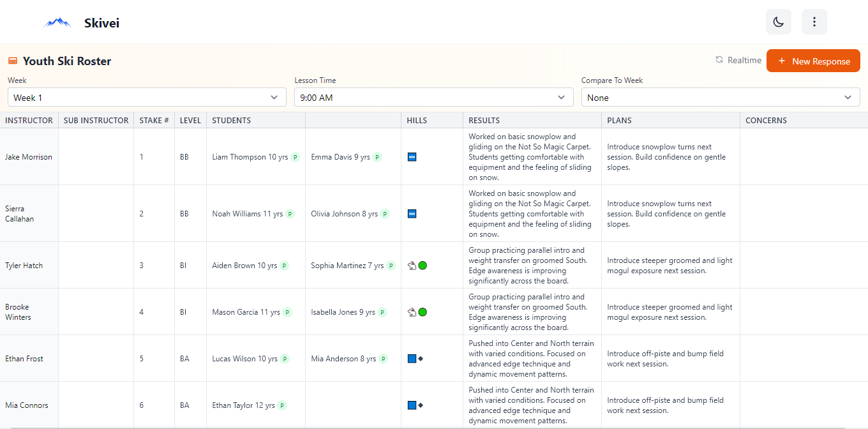Image resolution: width=868 pixels, height=429 pixels.
Task: Click the BA level cell in Ethan Frost's row
Action: point(190,359)
